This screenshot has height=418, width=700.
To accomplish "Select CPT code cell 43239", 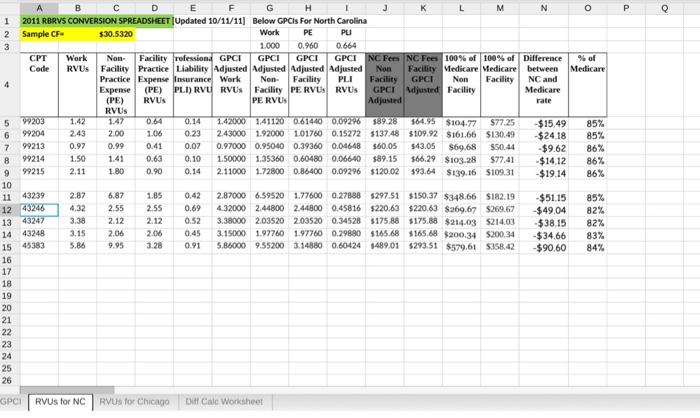I will 39,196.
